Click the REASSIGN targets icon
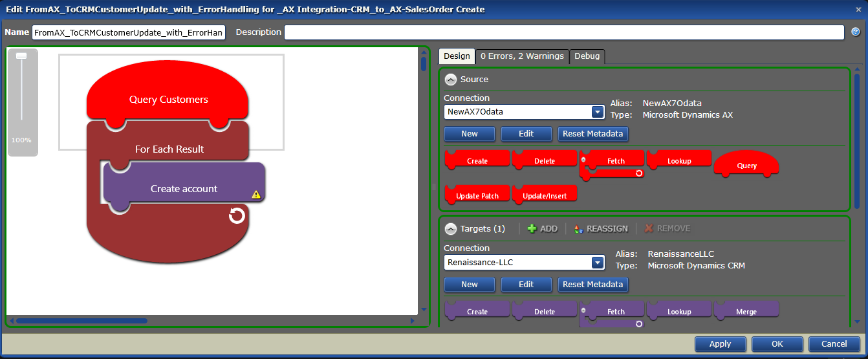868x359 pixels. pos(579,228)
